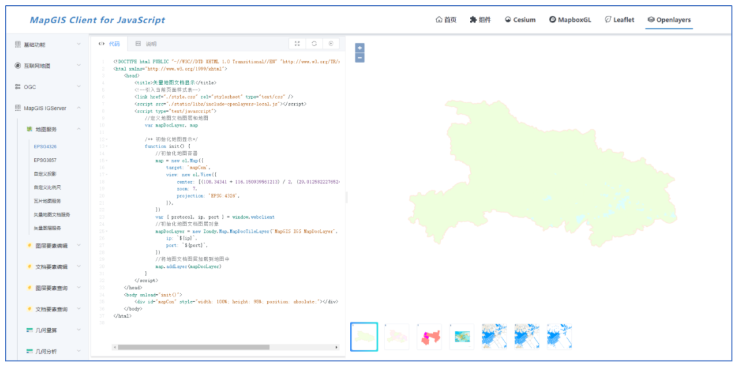
Task: Click the fullscreen icon above the code editor
Action: [x=297, y=43]
